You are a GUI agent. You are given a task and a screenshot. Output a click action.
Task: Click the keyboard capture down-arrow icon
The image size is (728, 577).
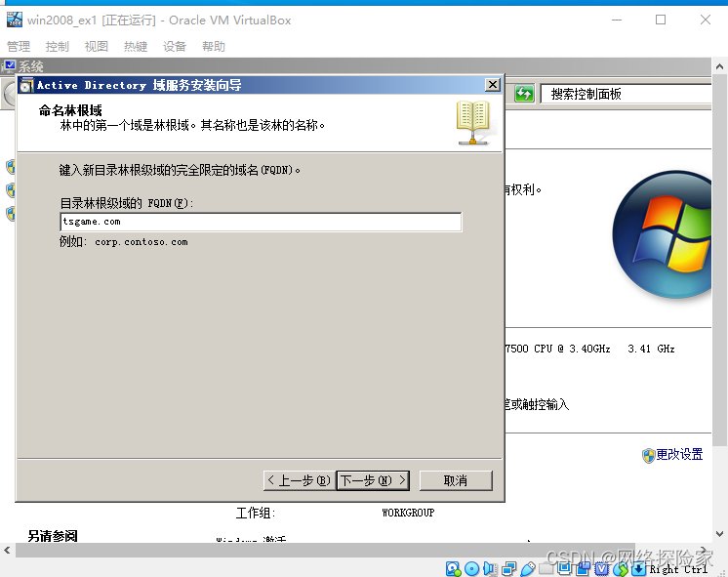(x=639, y=568)
